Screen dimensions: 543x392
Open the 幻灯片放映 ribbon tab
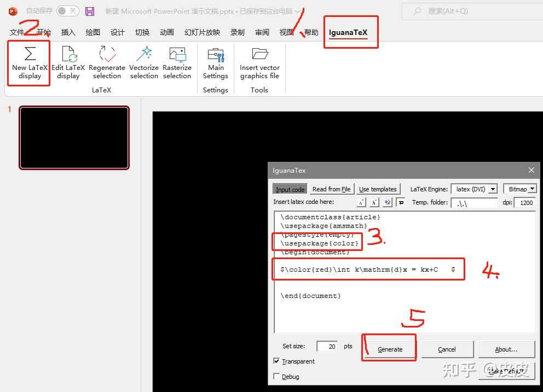coord(202,32)
